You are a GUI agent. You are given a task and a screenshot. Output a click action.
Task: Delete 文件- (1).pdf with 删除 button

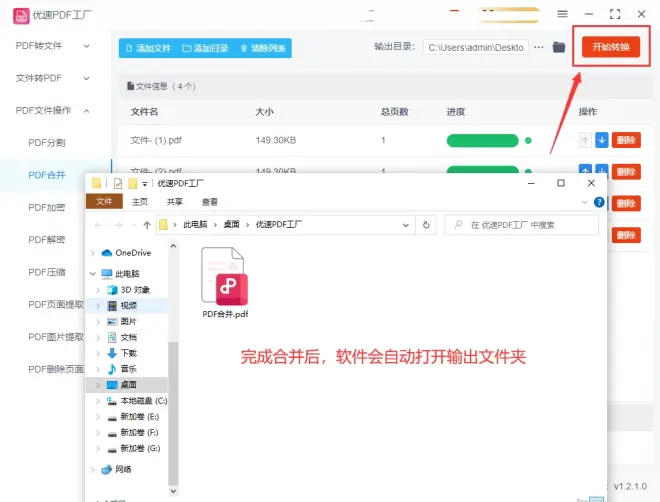click(626, 141)
